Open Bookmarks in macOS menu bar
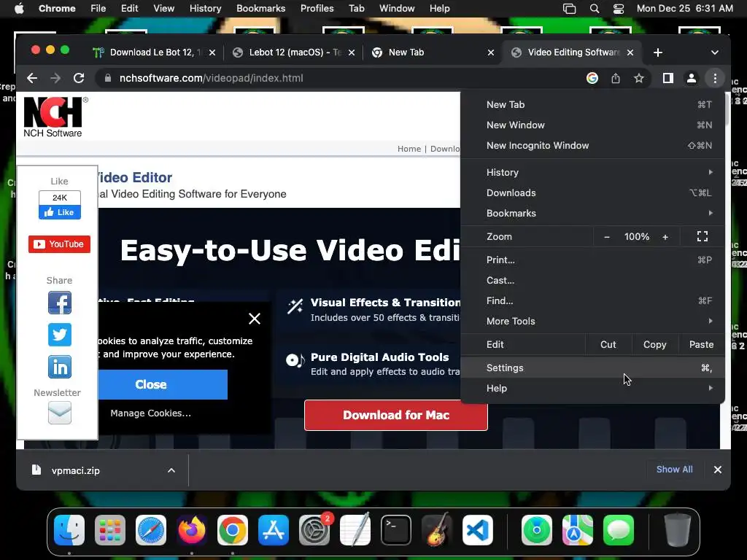The width and height of the screenshot is (747, 560). pos(260,9)
